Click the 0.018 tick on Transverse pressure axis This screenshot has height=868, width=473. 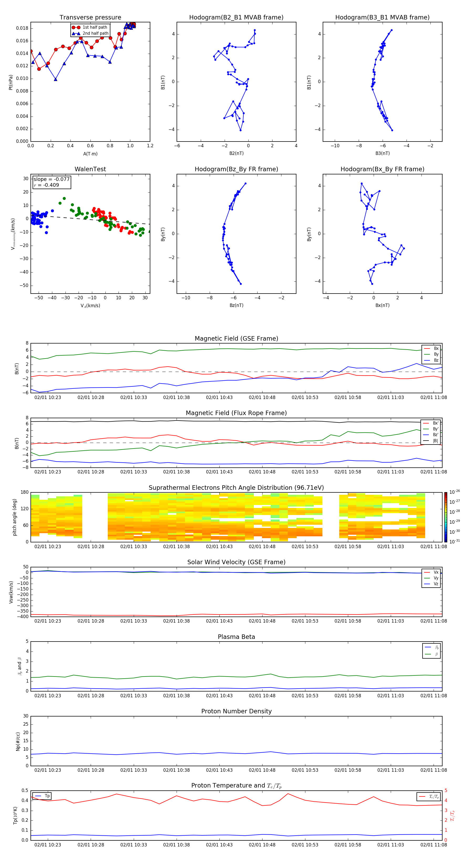[22, 28]
